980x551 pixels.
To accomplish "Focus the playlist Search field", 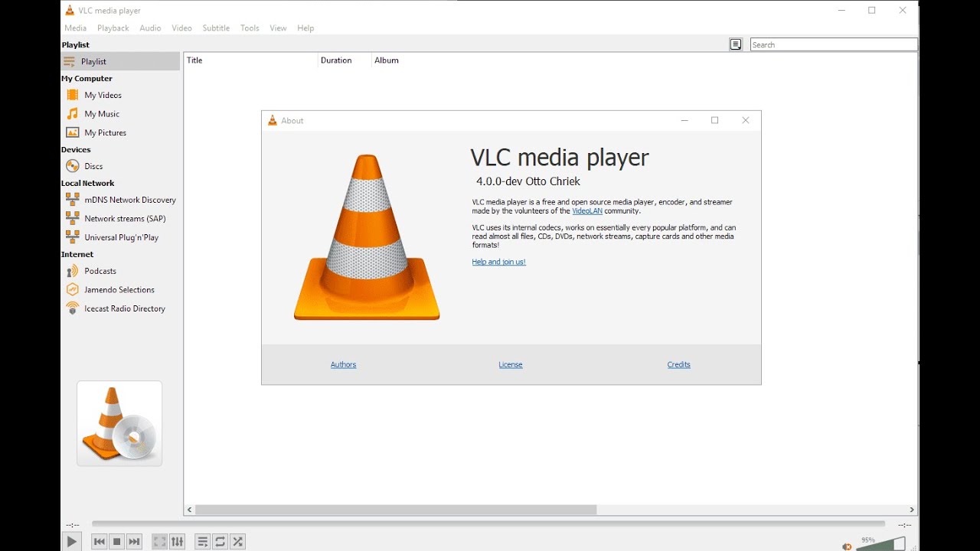I will tap(834, 44).
